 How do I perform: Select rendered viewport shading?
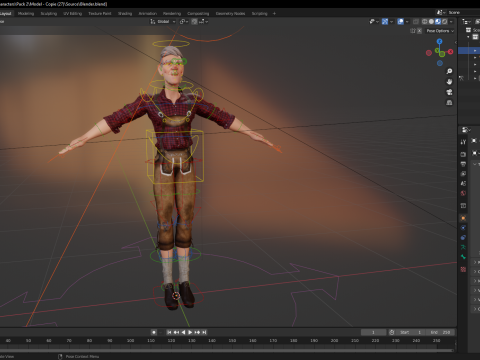(445, 22)
